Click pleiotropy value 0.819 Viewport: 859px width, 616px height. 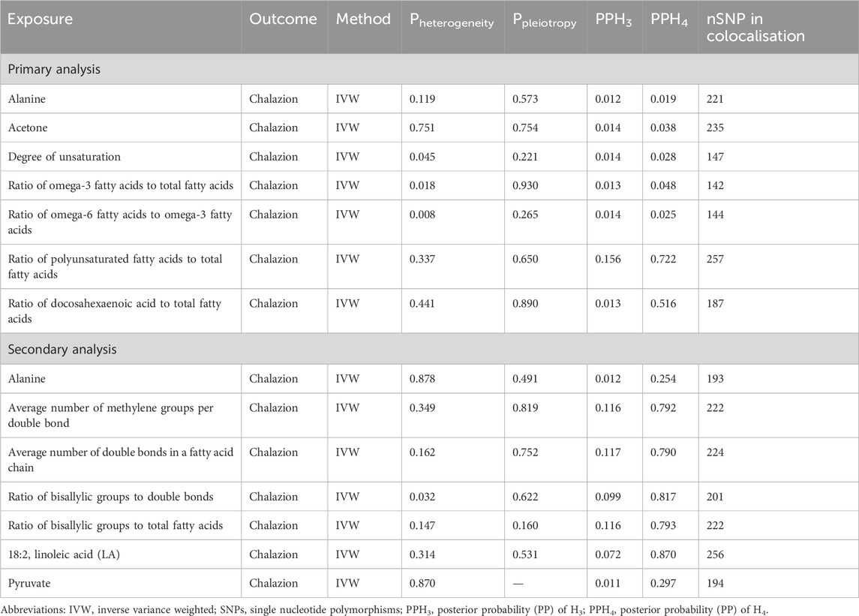pos(525,407)
